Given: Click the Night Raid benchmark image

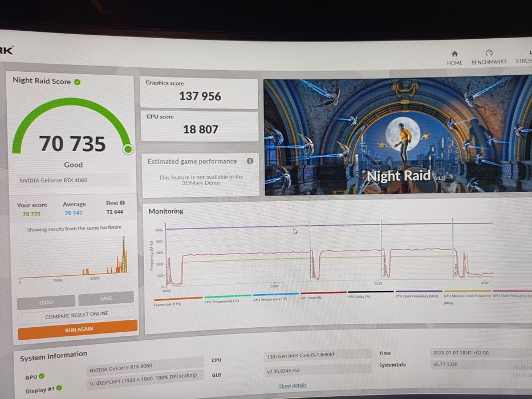Looking at the screenshot, I should click(397, 136).
